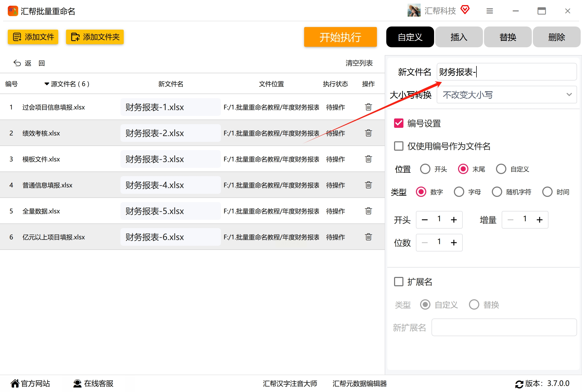This screenshot has height=392, width=582.
Task: Click the 汇帮科技 user avatar
Action: [414, 10]
